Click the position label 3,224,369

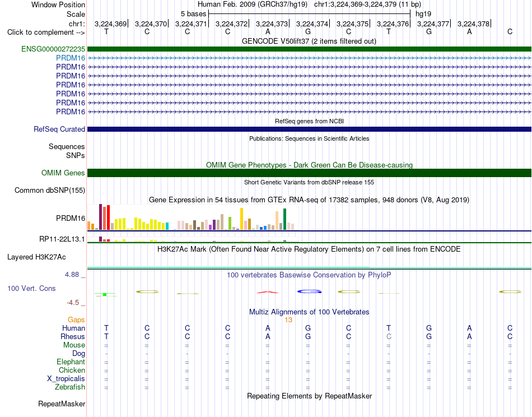(111, 24)
